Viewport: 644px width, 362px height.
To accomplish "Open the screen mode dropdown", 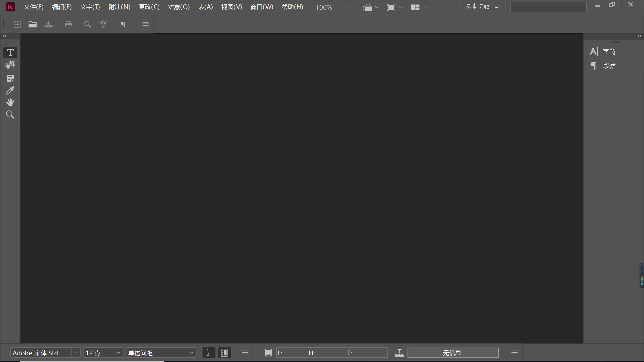I will pyautogui.click(x=395, y=7).
